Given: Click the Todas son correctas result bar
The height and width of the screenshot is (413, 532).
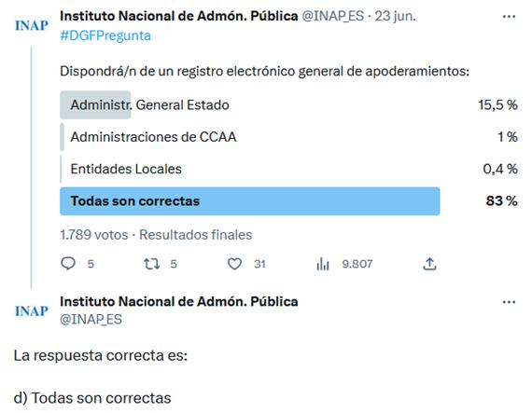Looking at the screenshot, I should (x=250, y=201).
